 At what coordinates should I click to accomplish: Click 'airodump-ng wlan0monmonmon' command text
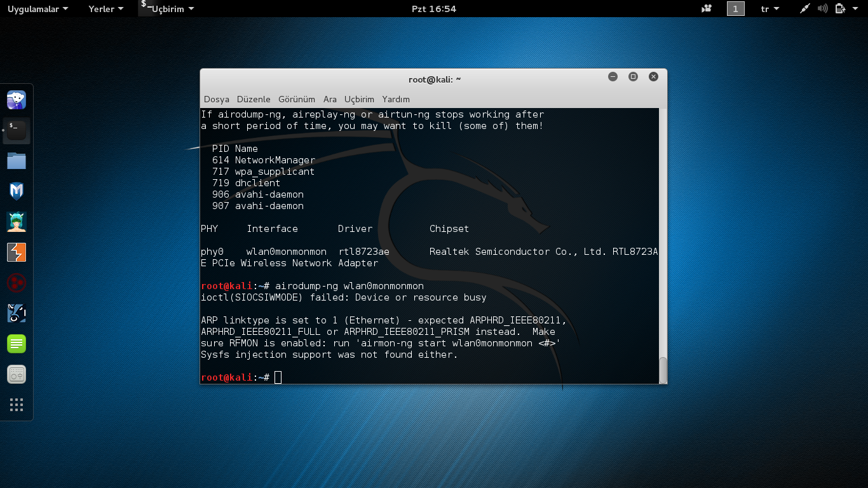(x=349, y=286)
